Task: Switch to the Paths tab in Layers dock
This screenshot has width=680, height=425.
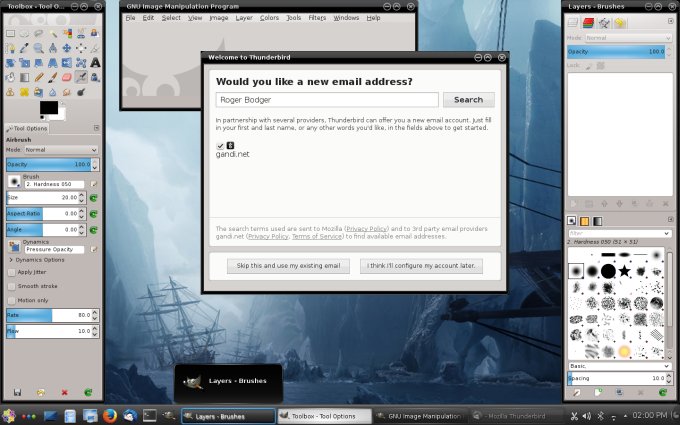Action: click(604, 23)
